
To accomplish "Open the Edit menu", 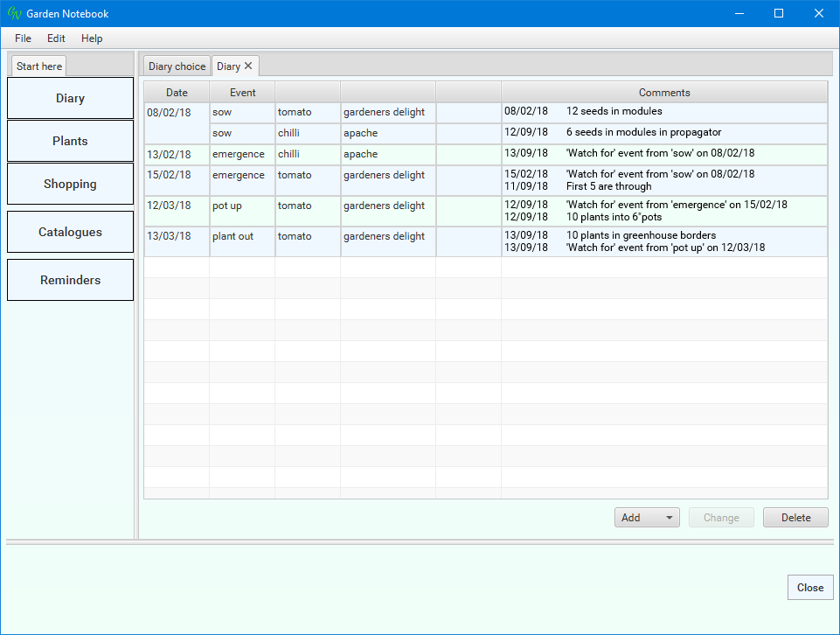I will (x=56, y=38).
